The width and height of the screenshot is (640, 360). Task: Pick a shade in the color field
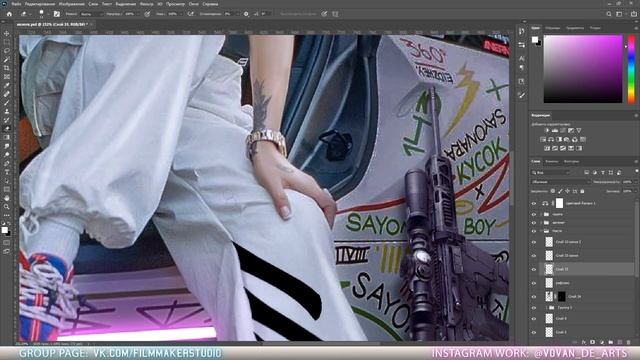coord(583,69)
